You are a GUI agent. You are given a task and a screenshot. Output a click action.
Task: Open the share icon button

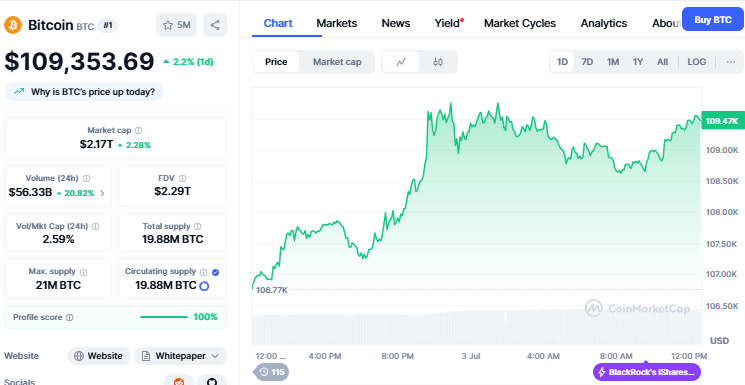coord(215,25)
